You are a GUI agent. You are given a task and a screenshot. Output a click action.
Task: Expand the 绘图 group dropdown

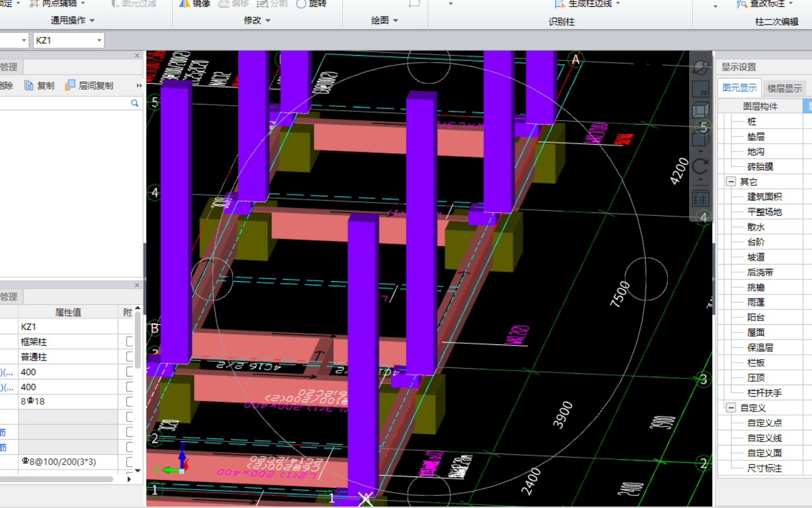click(395, 21)
